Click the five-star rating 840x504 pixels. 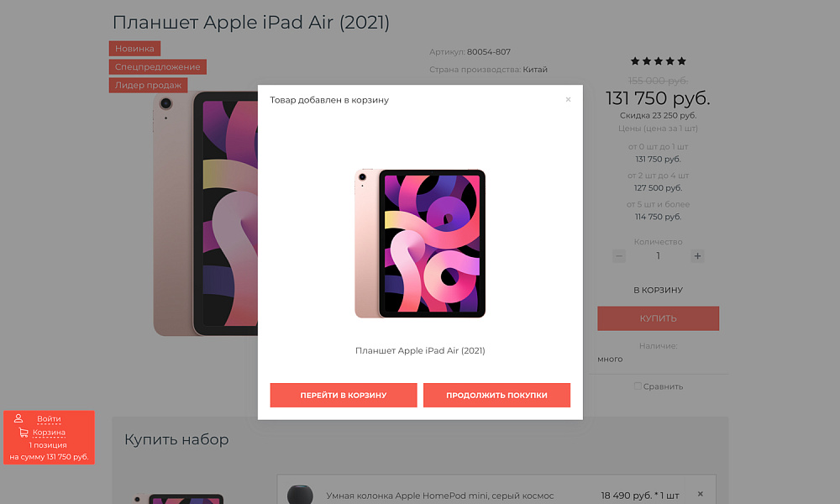(658, 61)
